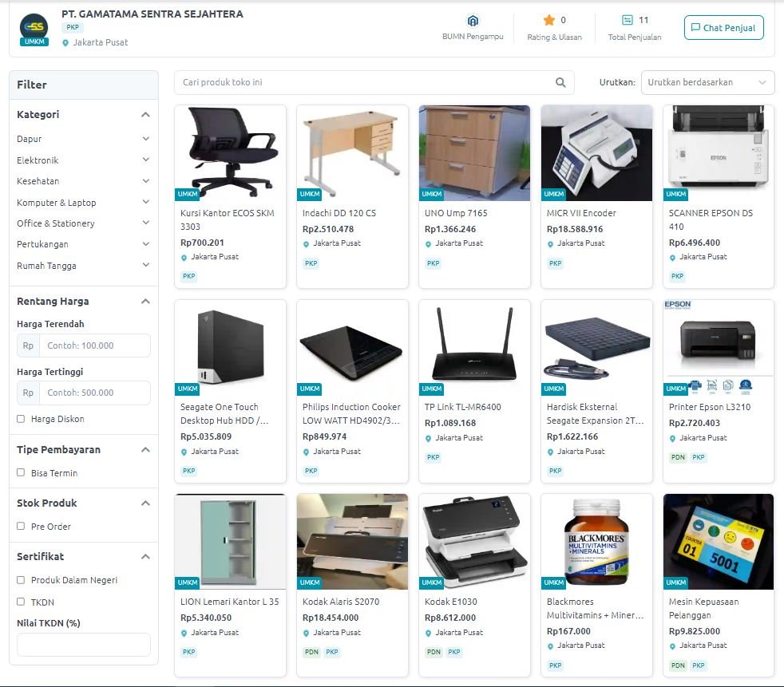
Task: Click the store GSS logo avatar
Action: [x=34, y=30]
